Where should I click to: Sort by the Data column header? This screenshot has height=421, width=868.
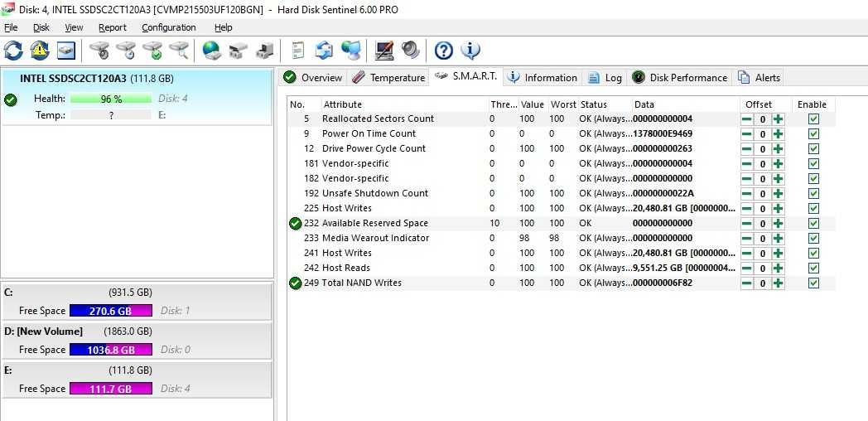pos(685,104)
